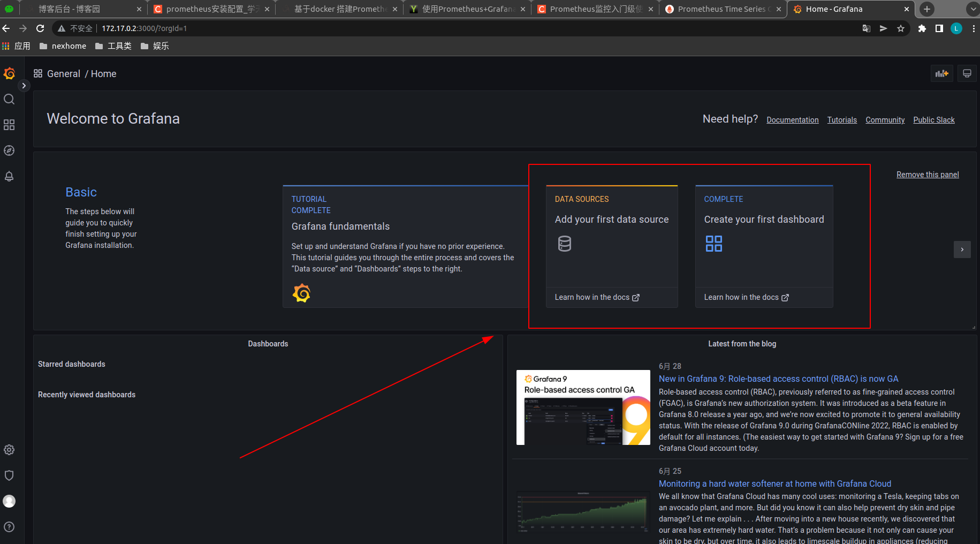The image size is (980, 544).
Task: Toggle browser side panel icon
Action: (x=939, y=28)
